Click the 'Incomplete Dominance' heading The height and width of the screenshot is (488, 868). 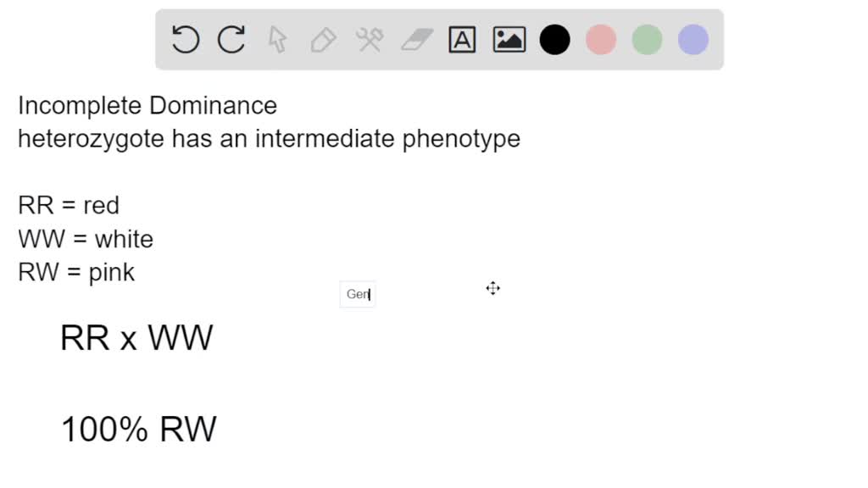(x=147, y=105)
